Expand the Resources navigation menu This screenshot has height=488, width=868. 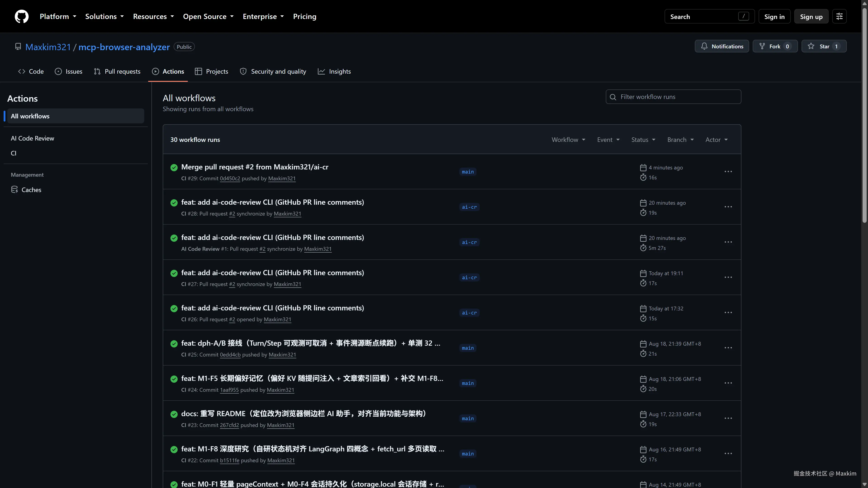pyautogui.click(x=154, y=16)
